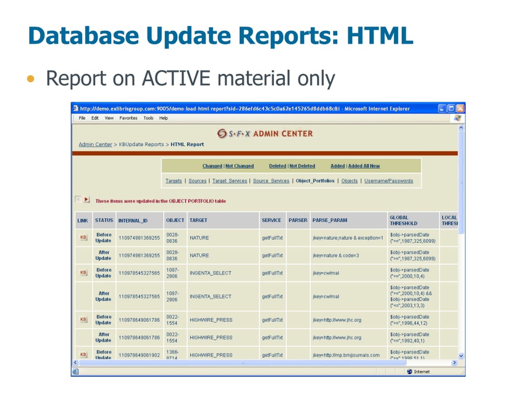Switch to Source_Services table
This screenshot has width=532, height=399.
[271, 181]
